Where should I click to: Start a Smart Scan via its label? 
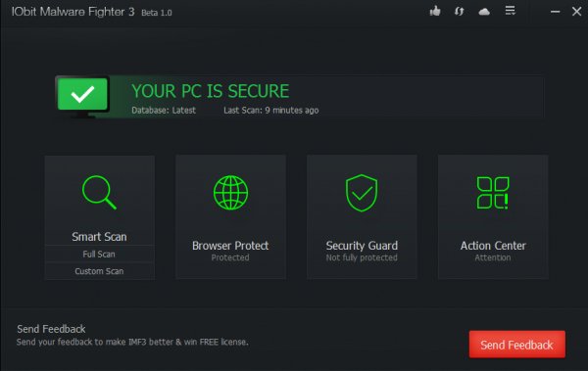[x=99, y=237]
